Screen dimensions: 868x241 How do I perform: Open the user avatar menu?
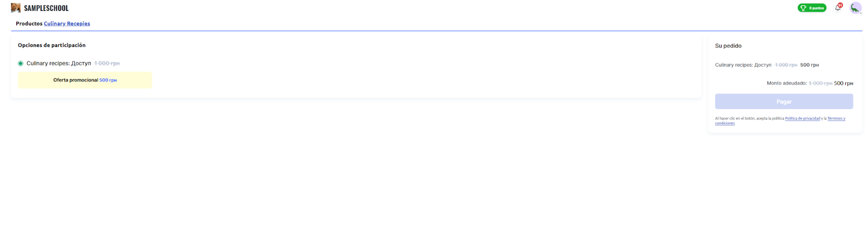[855, 8]
